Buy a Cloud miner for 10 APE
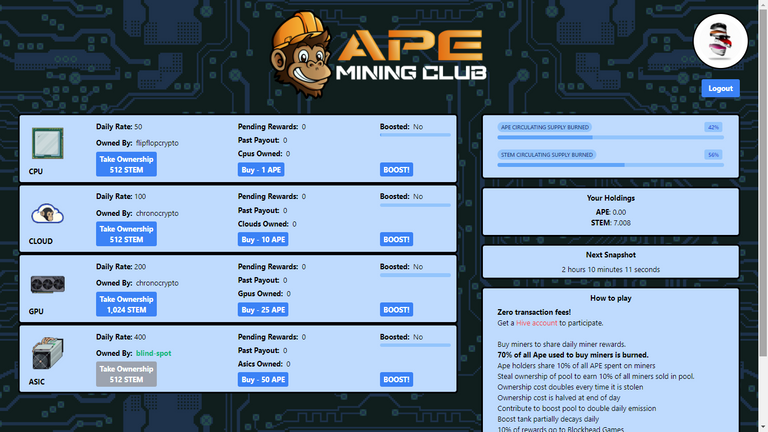 263,240
